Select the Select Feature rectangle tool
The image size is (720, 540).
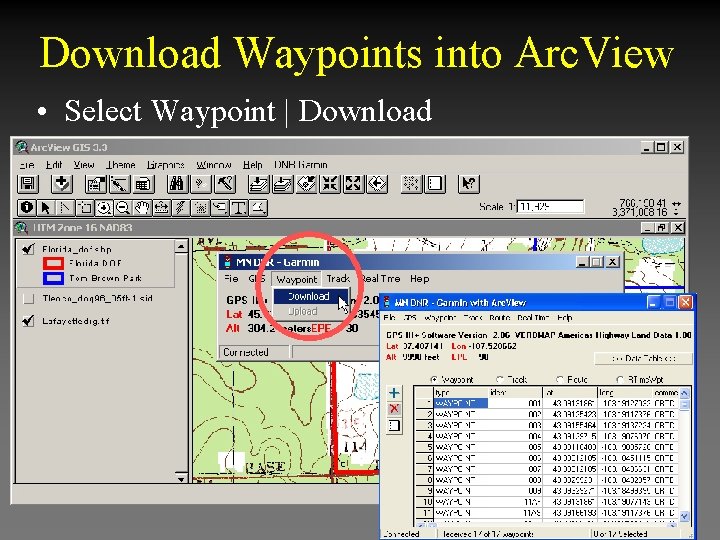coord(84,208)
